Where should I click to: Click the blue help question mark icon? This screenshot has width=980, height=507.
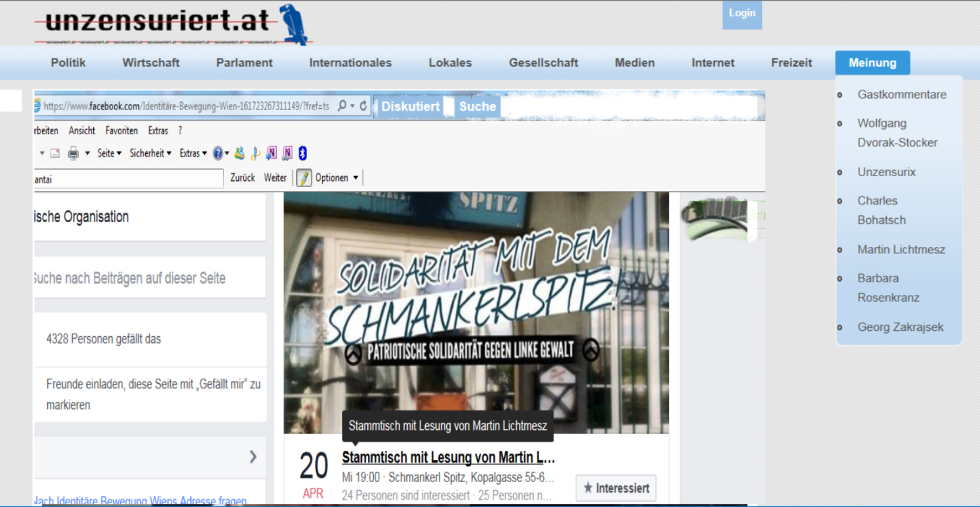[218, 153]
